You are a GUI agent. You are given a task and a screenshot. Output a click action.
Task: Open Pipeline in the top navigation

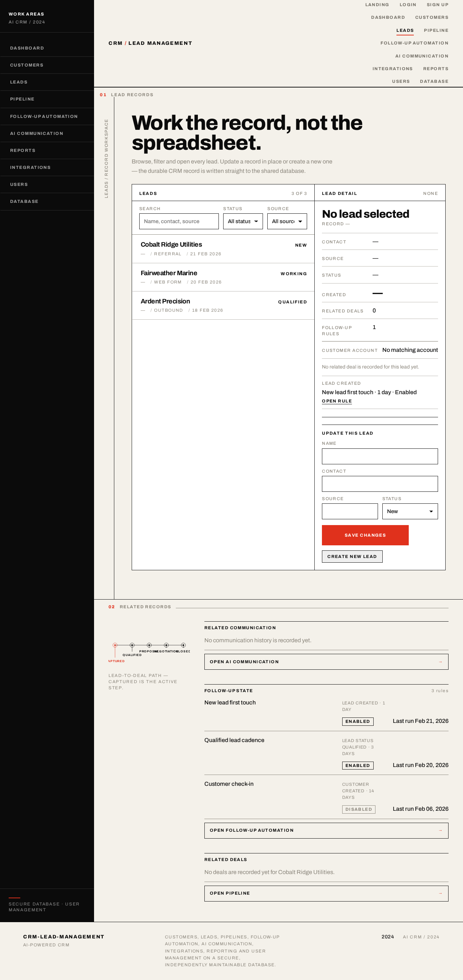[x=436, y=30]
